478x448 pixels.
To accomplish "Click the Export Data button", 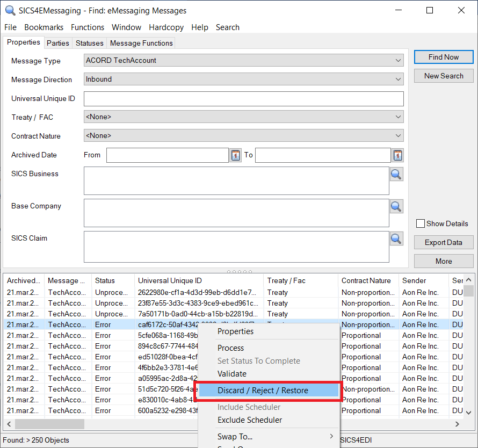I will click(443, 242).
